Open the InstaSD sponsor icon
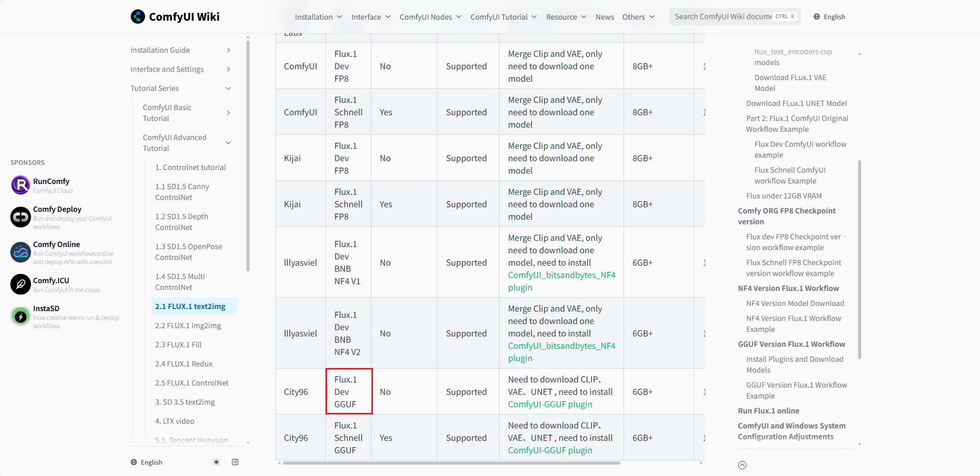The image size is (980, 476). (x=21, y=316)
